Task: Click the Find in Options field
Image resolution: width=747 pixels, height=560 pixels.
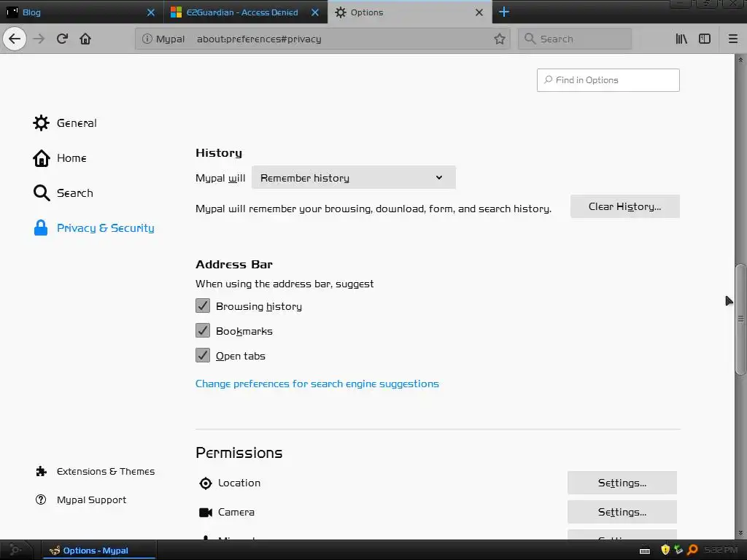Action: [x=608, y=80]
